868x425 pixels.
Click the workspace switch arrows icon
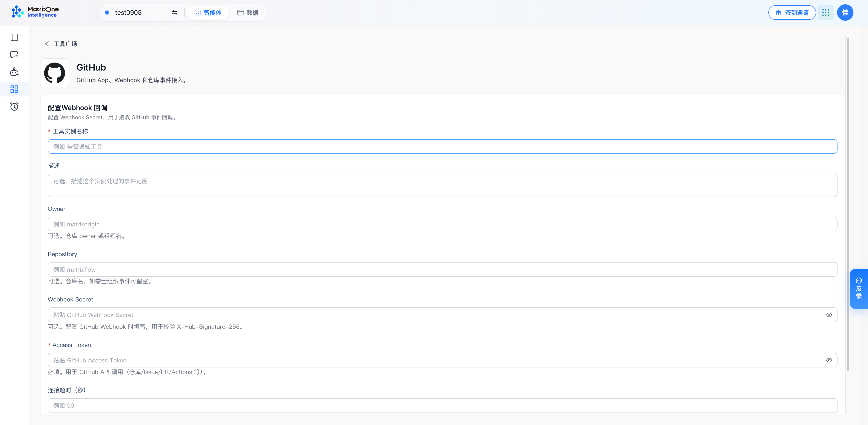point(174,13)
